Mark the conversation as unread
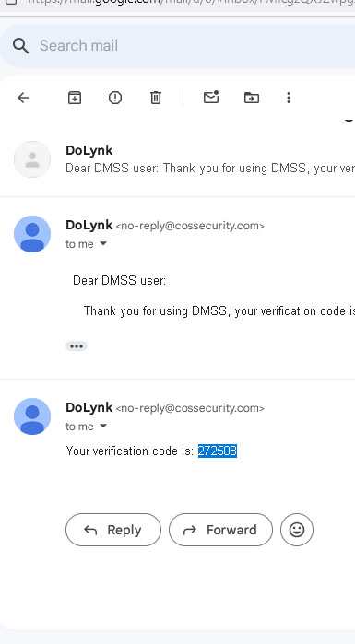The width and height of the screenshot is (355, 644). pos(211,98)
